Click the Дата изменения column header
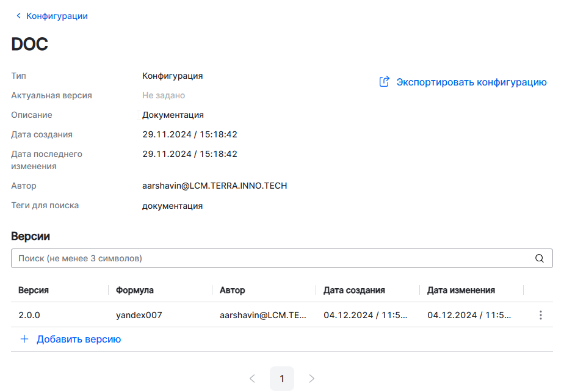 (x=461, y=290)
